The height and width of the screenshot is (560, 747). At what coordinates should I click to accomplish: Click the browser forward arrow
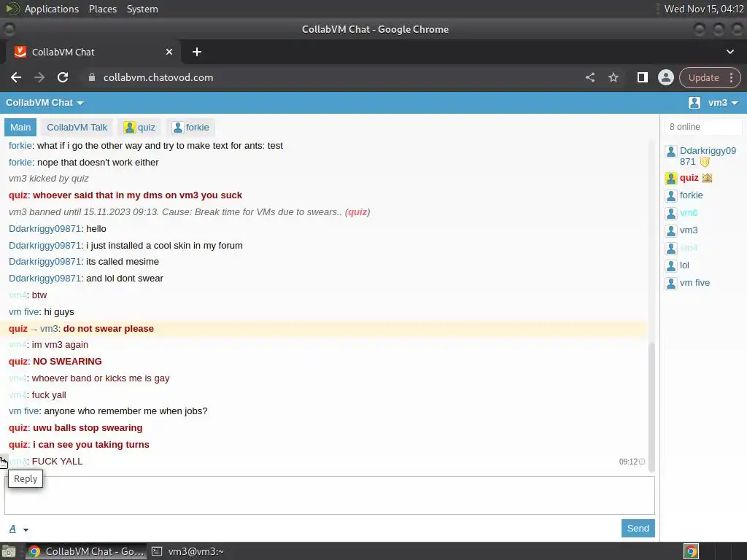tap(39, 77)
